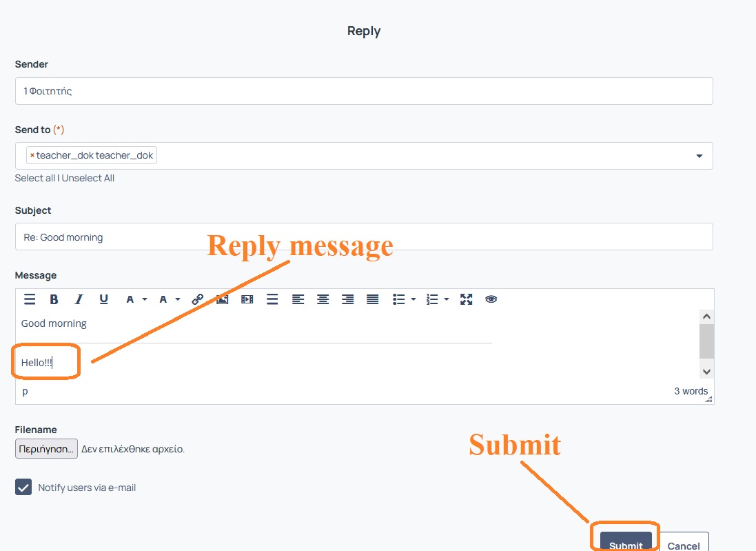The height and width of the screenshot is (551, 756).
Task: Click the underline formatting icon
Action: [x=103, y=299]
